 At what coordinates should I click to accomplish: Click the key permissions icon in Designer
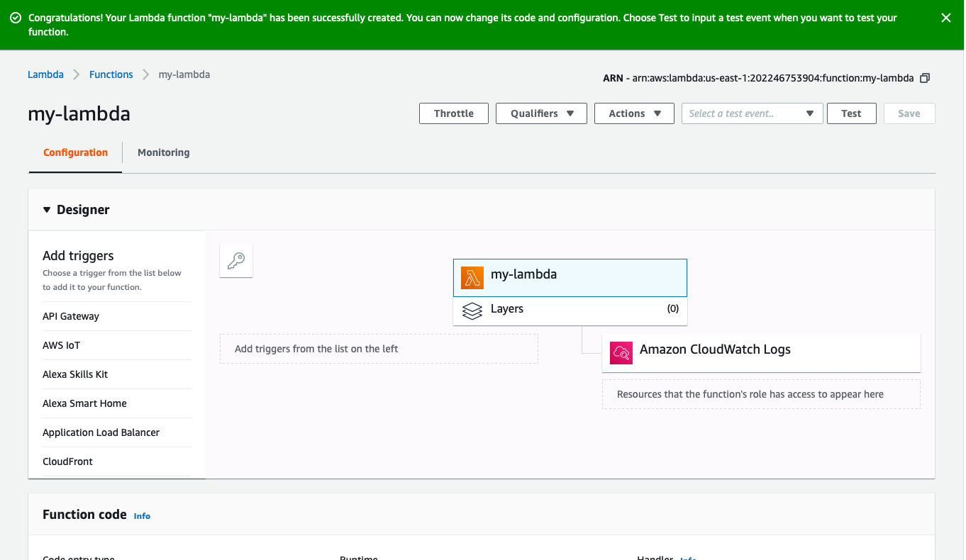coord(236,262)
